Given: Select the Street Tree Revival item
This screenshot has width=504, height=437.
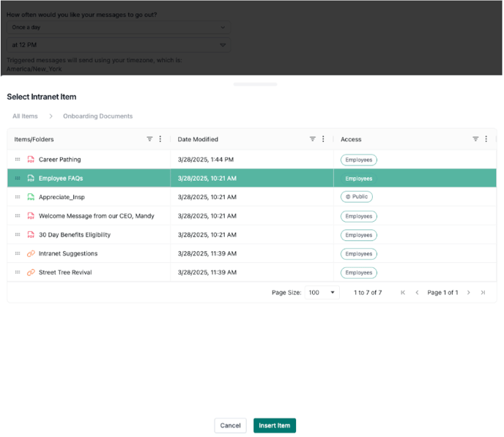Looking at the screenshot, I should [x=65, y=272].
